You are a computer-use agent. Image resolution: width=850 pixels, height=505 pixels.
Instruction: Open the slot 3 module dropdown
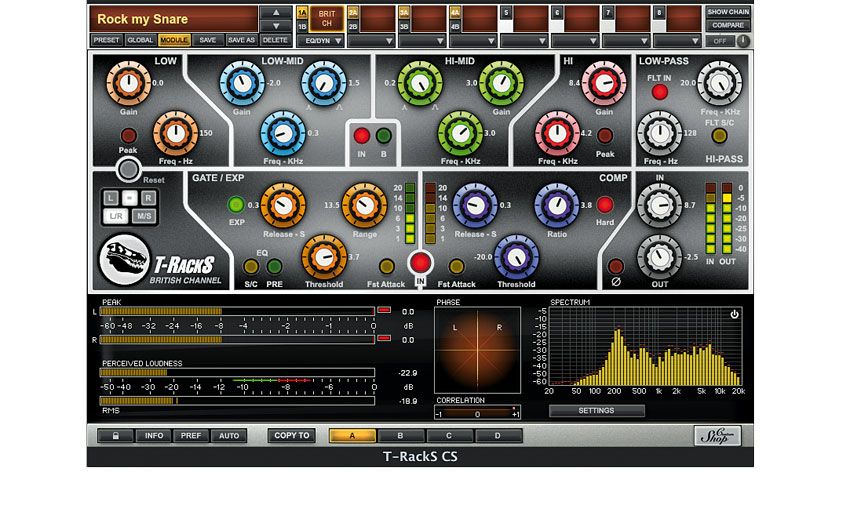[422, 41]
